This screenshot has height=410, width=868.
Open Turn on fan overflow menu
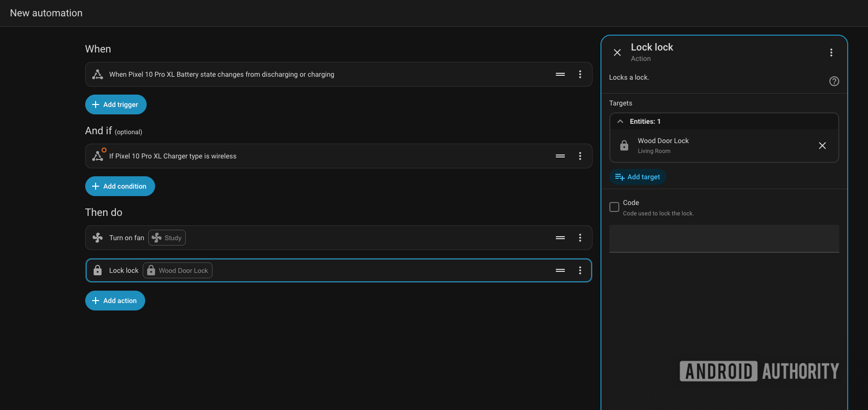[580, 238]
